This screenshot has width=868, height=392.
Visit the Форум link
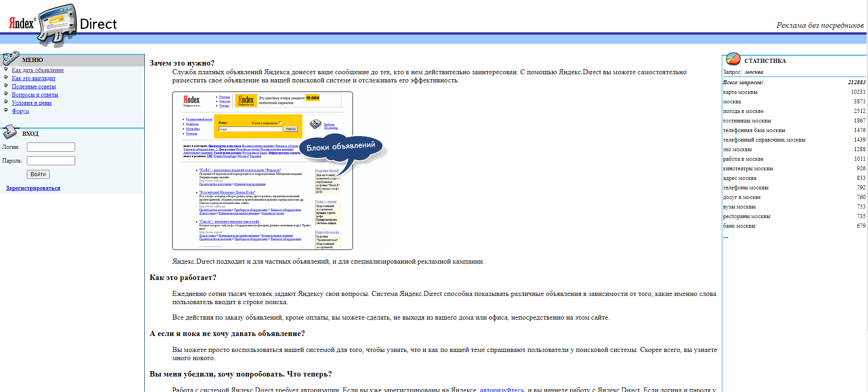(x=20, y=111)
